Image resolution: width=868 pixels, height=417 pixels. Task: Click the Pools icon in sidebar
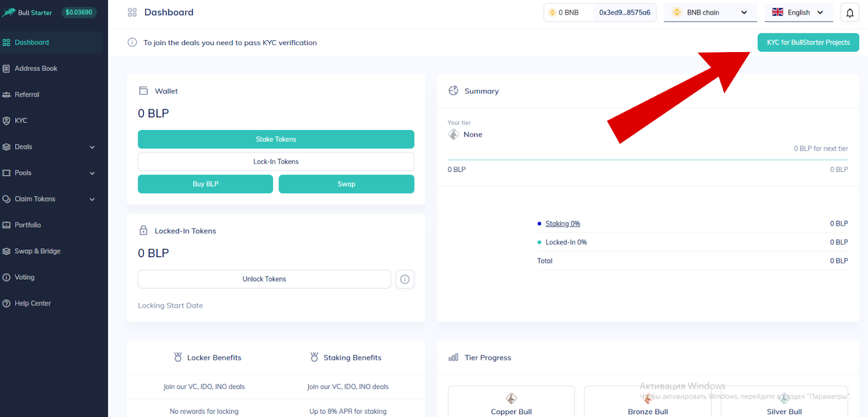point(7,173)
